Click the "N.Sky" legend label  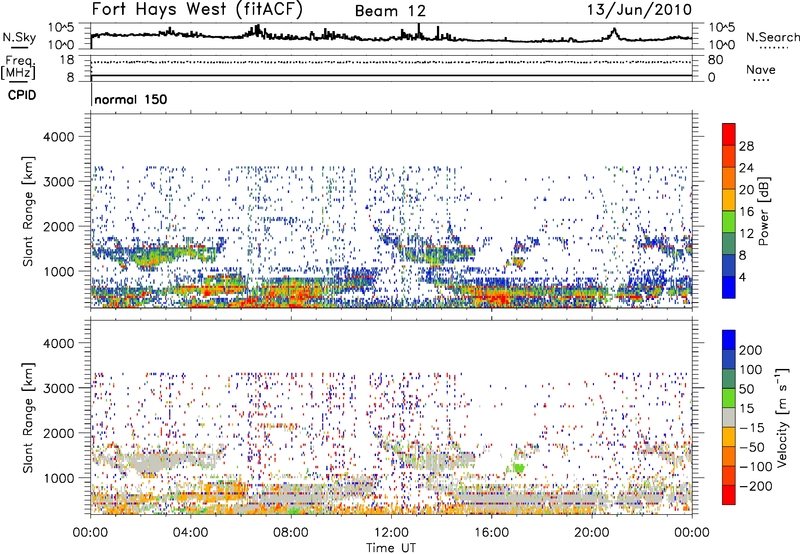[19, 37]
